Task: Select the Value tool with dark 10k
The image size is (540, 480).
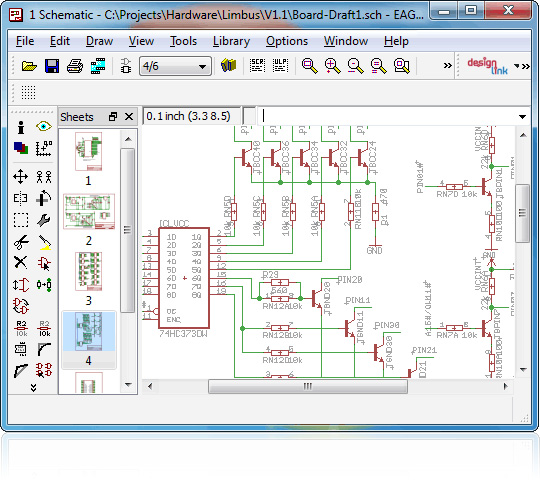Action: tap(44, 328)
